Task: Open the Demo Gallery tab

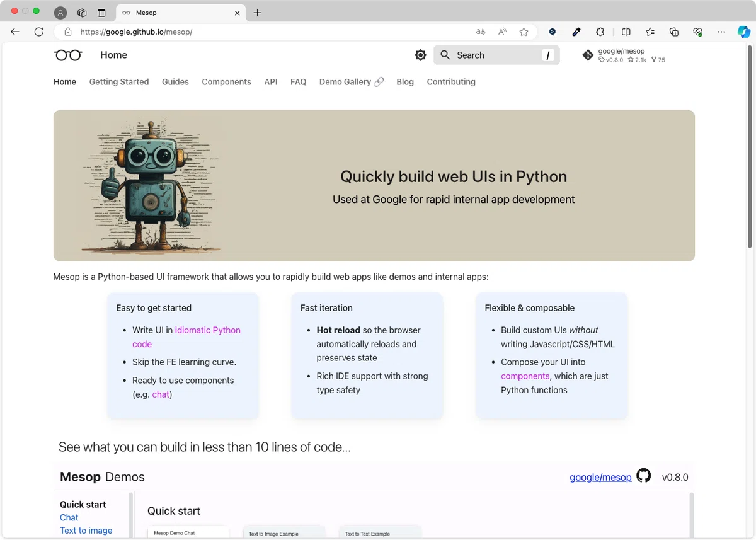Action: 352,82
